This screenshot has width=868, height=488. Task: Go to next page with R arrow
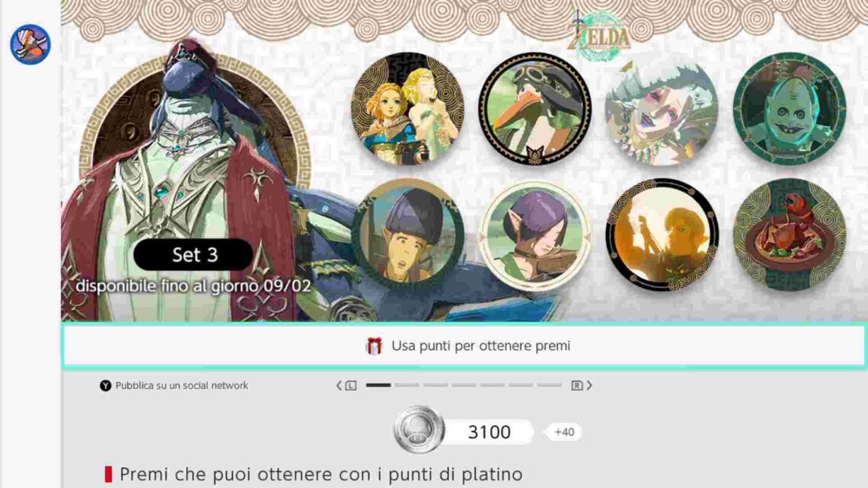pos(582,385)
